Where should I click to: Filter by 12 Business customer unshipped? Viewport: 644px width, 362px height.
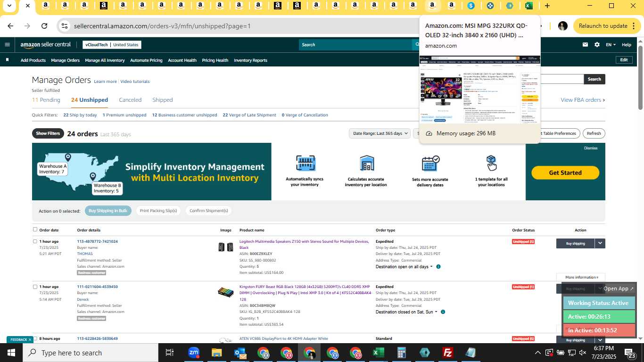tap(184, 115)
